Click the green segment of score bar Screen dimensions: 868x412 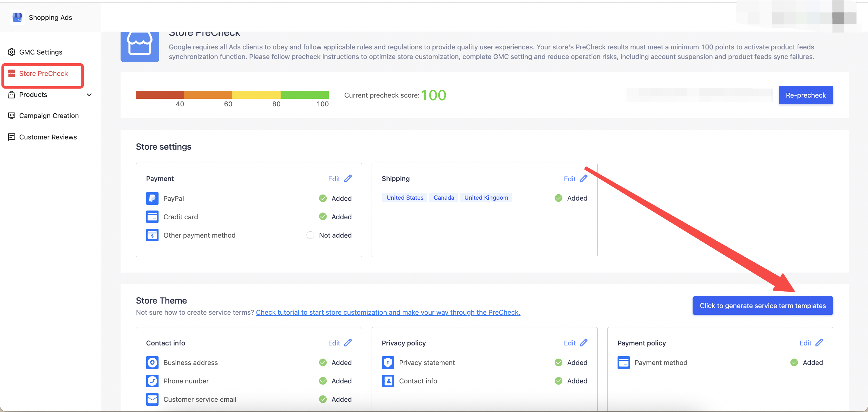tap(305, 95)
